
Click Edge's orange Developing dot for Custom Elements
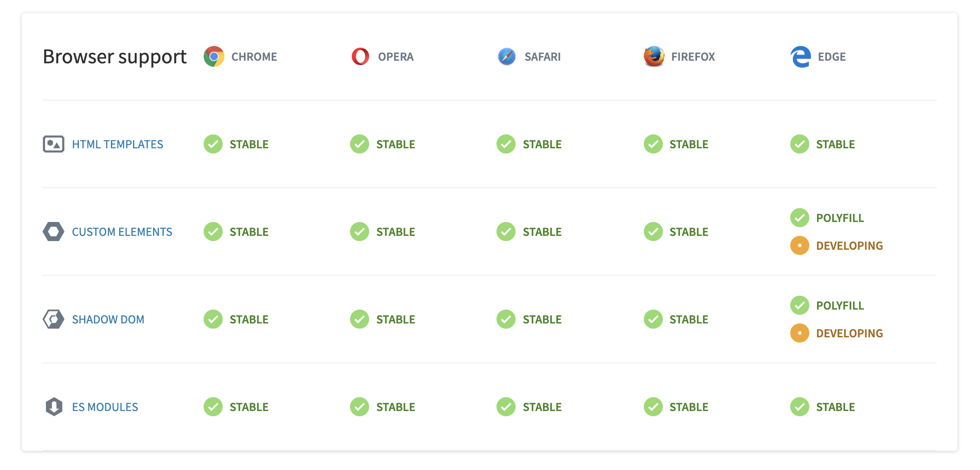coord(800,245)
